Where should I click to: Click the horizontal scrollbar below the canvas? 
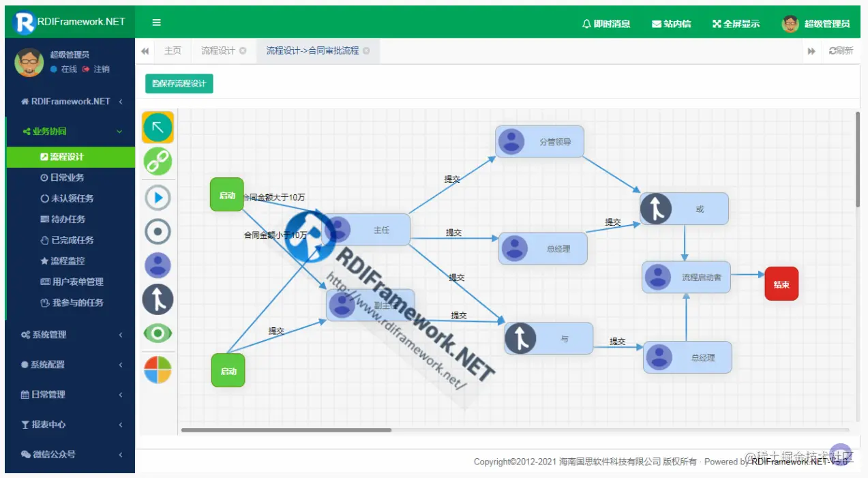(286, 430)
